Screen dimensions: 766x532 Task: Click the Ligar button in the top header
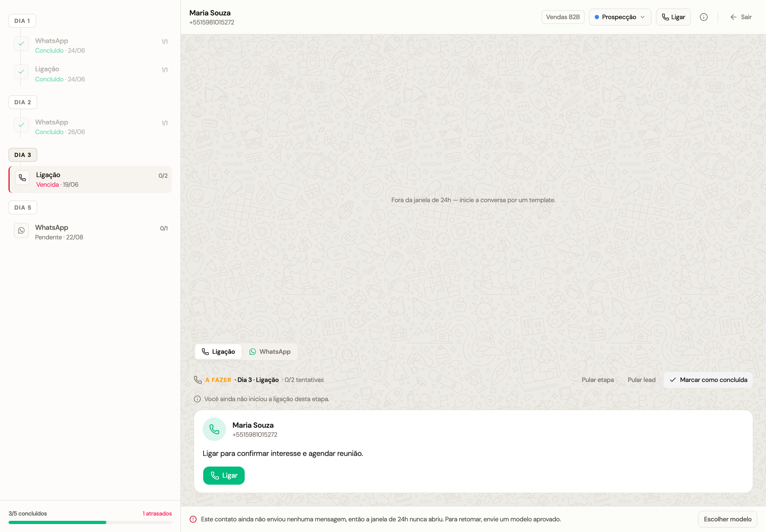click(673, 17)
